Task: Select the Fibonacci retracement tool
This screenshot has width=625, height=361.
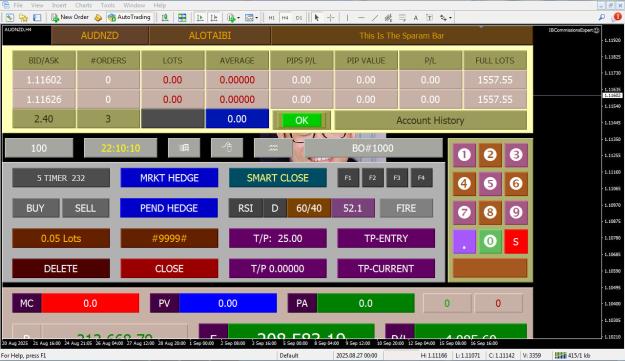Action: coord(402,18)
